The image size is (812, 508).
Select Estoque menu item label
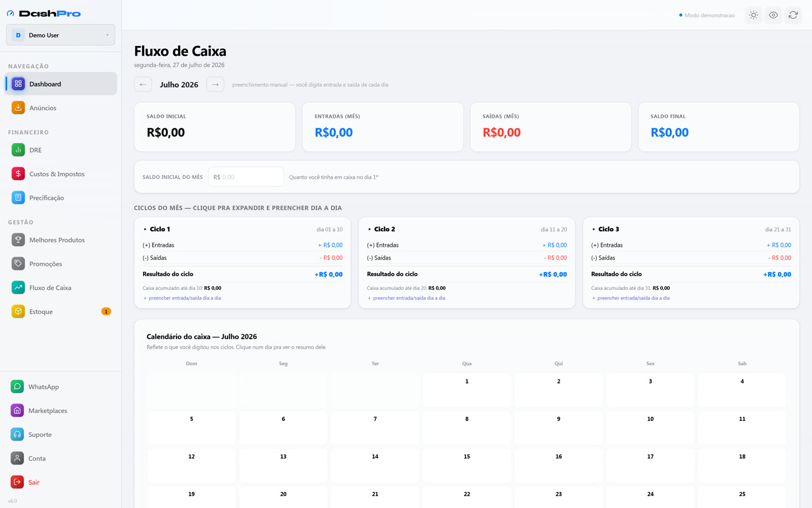[41, 311]
